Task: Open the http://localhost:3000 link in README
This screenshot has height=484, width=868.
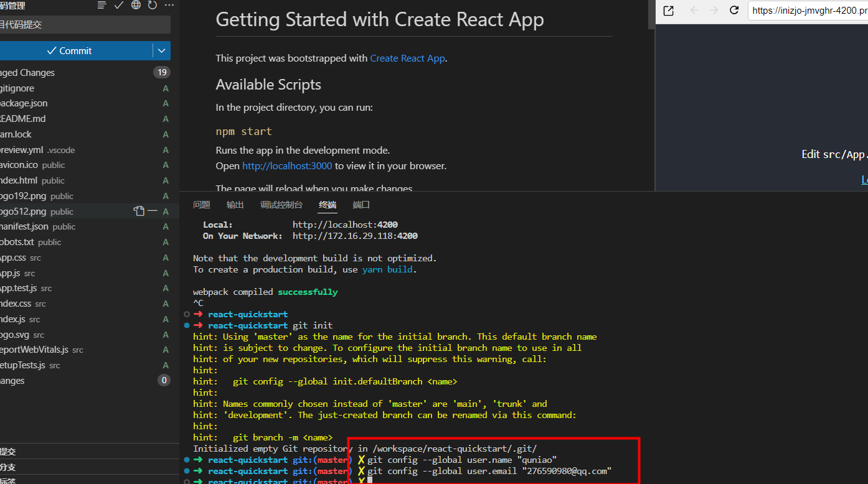Action: click(x=287, y=166)
